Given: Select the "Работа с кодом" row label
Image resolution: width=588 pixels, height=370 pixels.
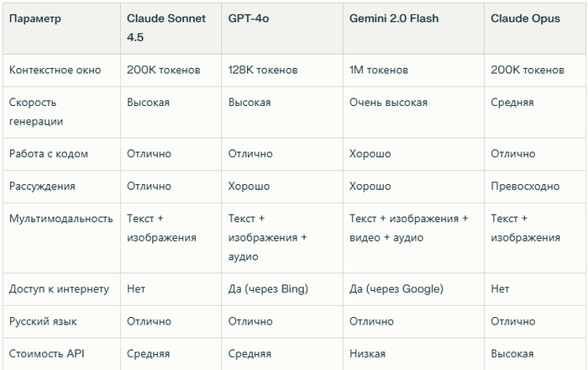Looking at the screenshot, I should 48,154.
